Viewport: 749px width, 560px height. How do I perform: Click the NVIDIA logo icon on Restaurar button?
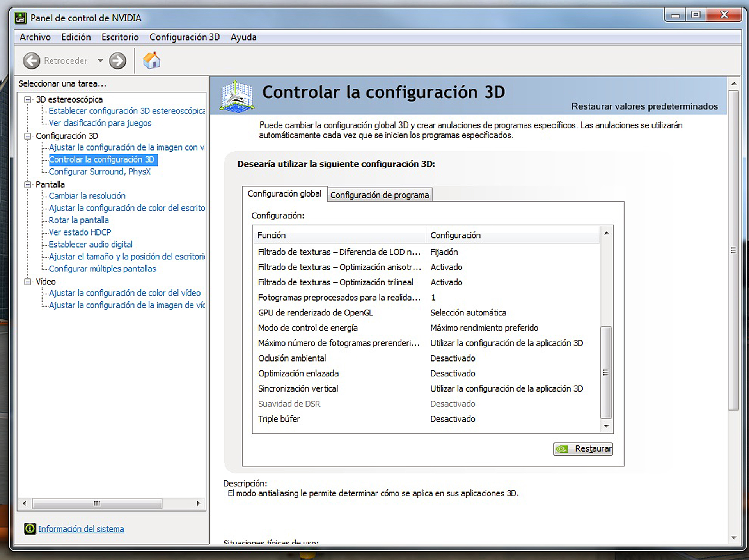click(x=562, y=449)
